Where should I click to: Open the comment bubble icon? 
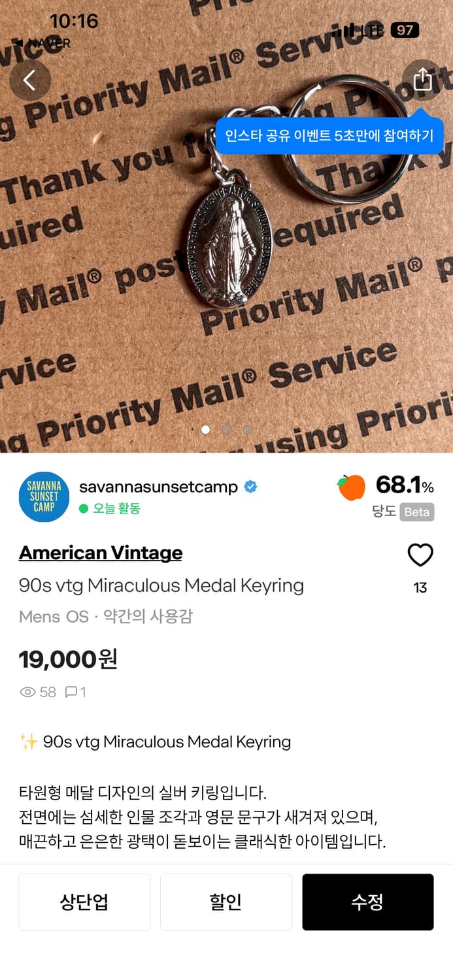71,692
